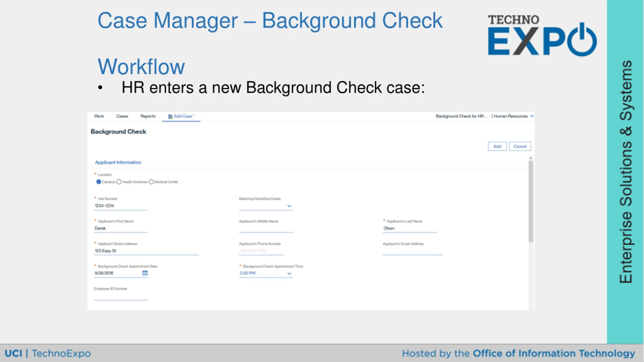
Task: Select the Campus location radio button
Action: tap(99, 182)
